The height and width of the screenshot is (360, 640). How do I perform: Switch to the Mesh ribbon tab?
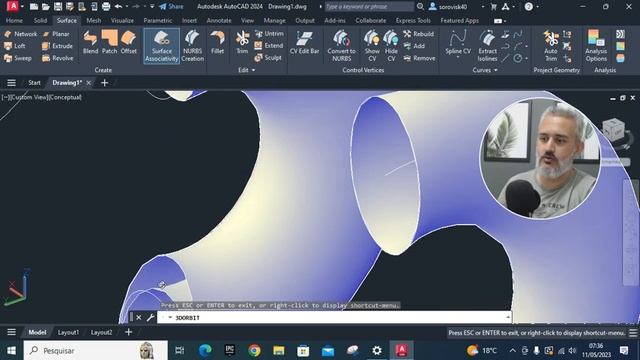click(93, 20)
